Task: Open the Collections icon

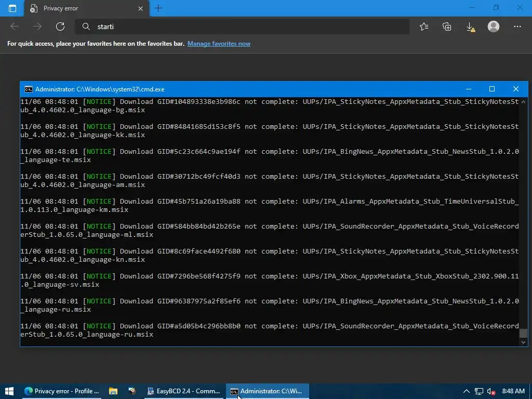Action: 447,26
